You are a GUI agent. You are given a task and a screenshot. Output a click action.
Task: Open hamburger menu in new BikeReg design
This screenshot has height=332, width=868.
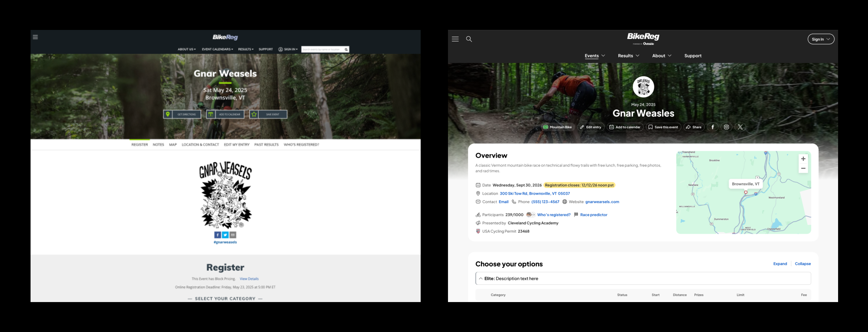[455, 39]
